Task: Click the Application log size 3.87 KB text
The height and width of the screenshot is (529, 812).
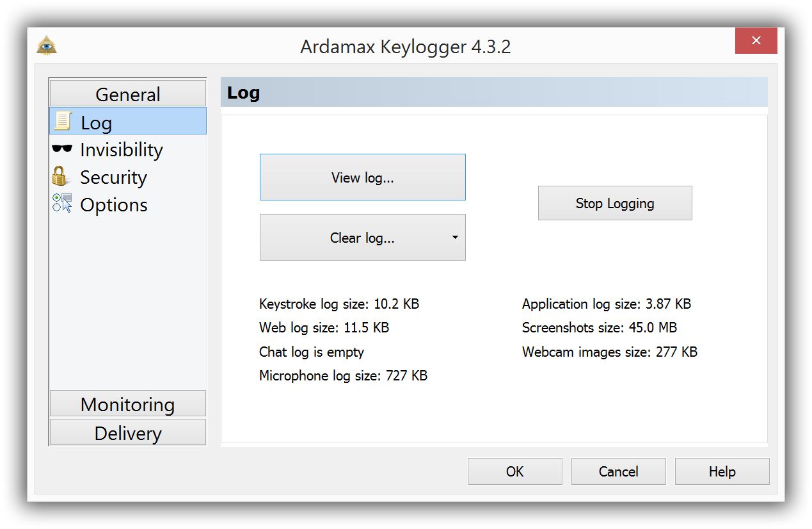Action: click(607, 304)
